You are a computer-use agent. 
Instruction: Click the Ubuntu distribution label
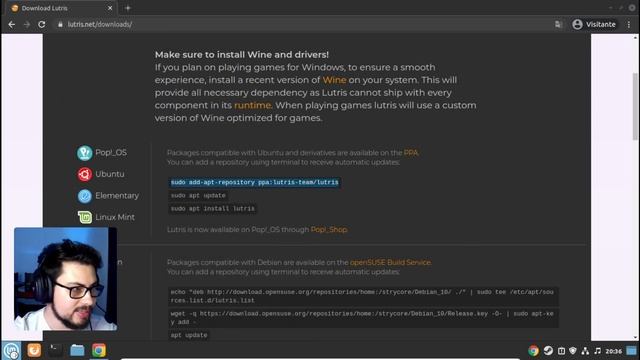coord(110,174)
